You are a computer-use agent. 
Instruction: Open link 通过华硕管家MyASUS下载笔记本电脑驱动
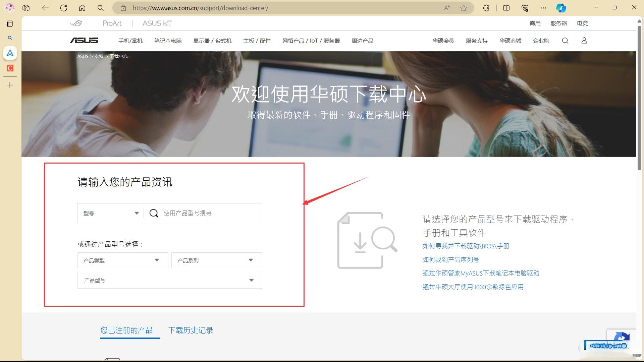tap(481, 273)
